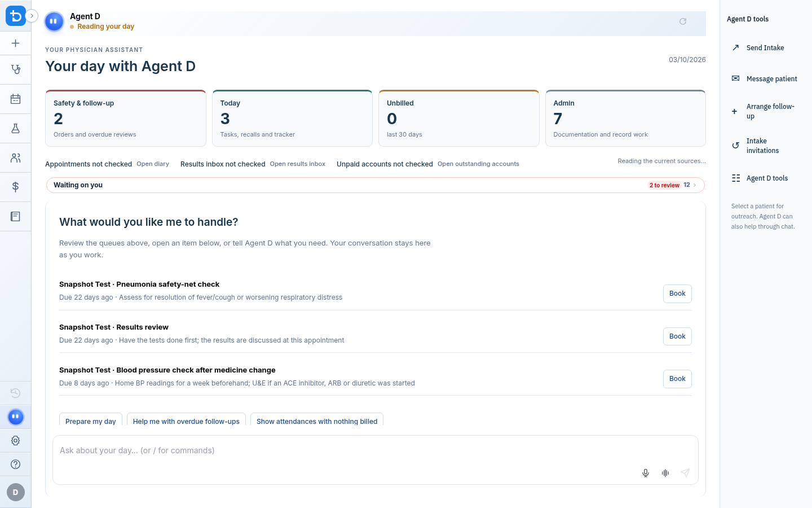The image size is (812, 508).
Task: Click Help me with overdue follow-ups
Action: pos(186,421)
